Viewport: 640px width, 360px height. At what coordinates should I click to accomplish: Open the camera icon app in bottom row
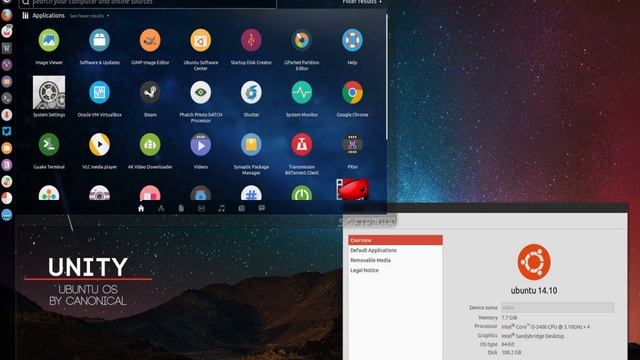click(x=100, y=193)
